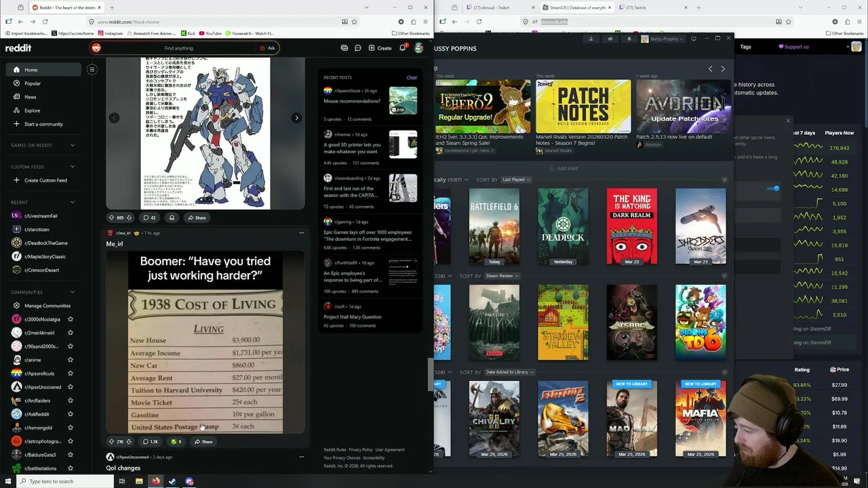This screenshot has width=868, height=488.
Task: Favorite r/anime with its star
Action: [71, 360]
